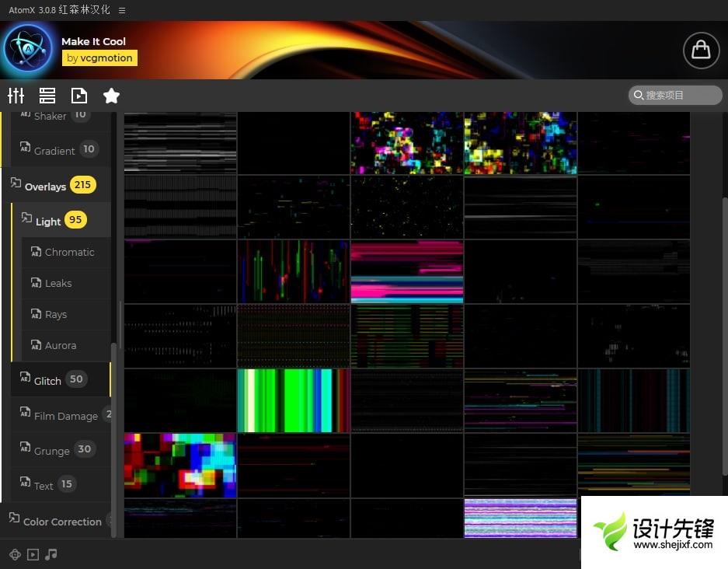Click the search items field
Screen dimensions: 728x569
[674, 95]
